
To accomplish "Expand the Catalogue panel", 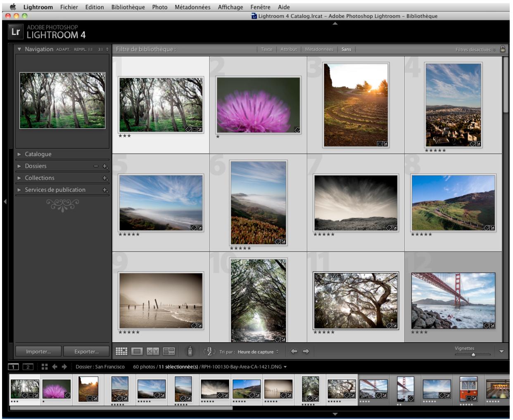I will (x=19, y=154).
